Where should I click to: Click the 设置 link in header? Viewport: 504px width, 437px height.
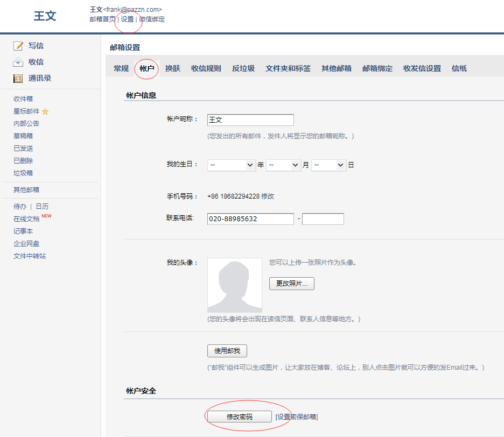pos(127,19)
